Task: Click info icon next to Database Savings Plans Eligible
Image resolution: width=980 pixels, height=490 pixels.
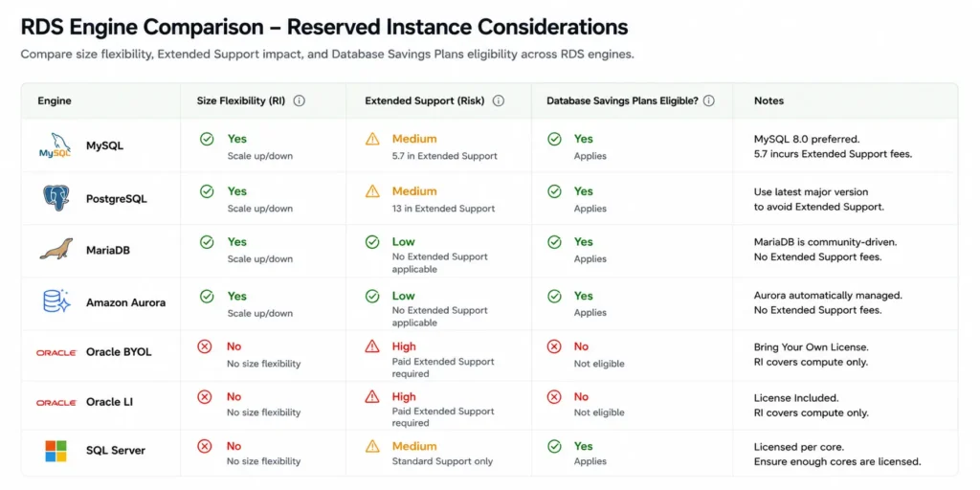Action: pyautogui.click(x=709, y=100)
